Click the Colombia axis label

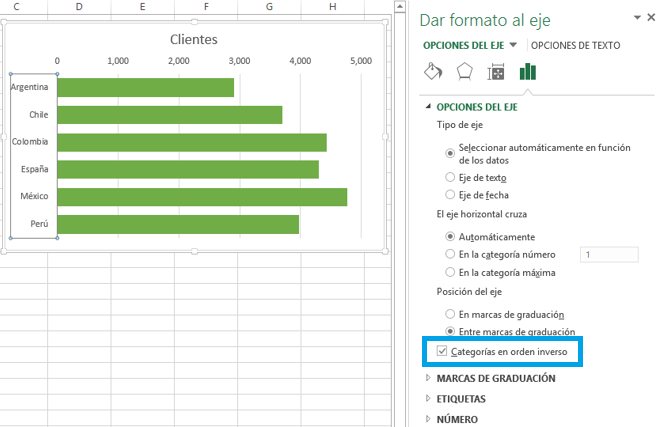[x=30, y=141]
